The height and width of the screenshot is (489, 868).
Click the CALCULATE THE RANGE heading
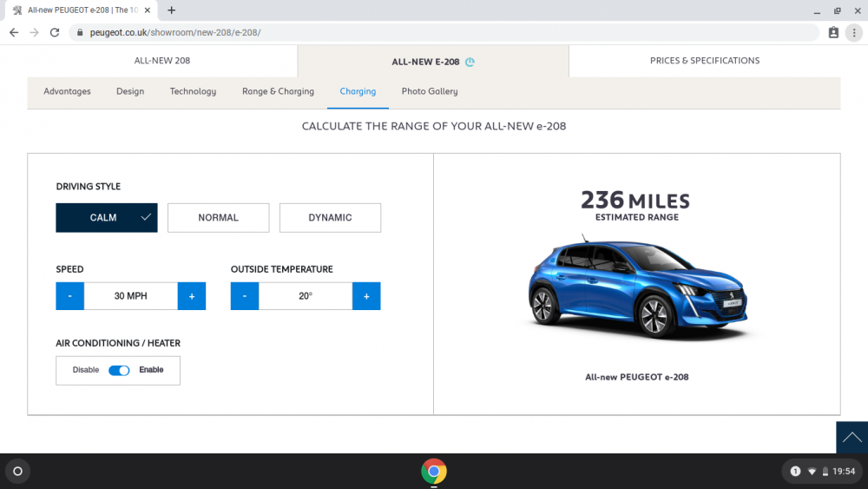pyautogui.click(x=434, y=126)
